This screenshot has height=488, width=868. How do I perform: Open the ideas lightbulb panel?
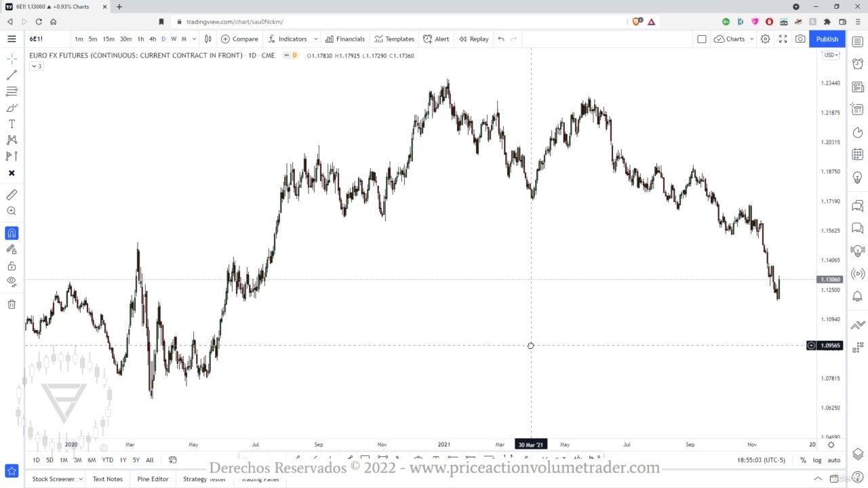858,178
